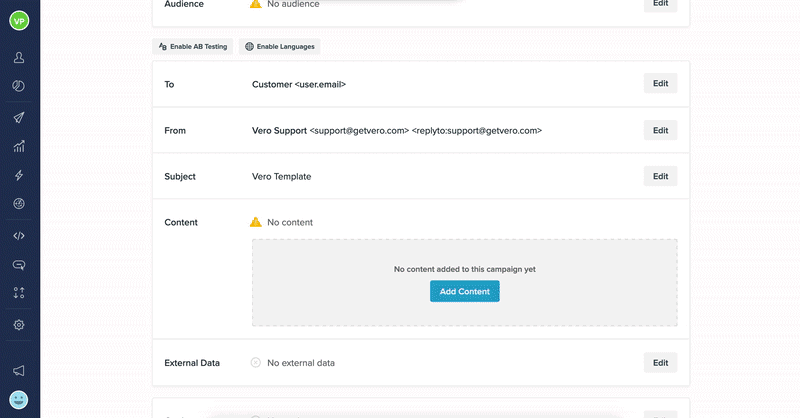The width and height of the screenshot is (800, 418).
Task: Open the code brackets icon
Action: 19,236
